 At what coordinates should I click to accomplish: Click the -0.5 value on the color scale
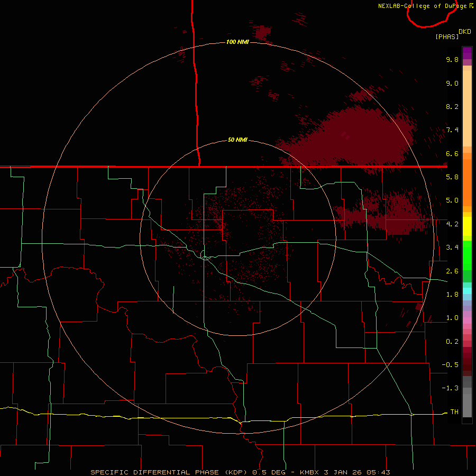tap(450, 365)
